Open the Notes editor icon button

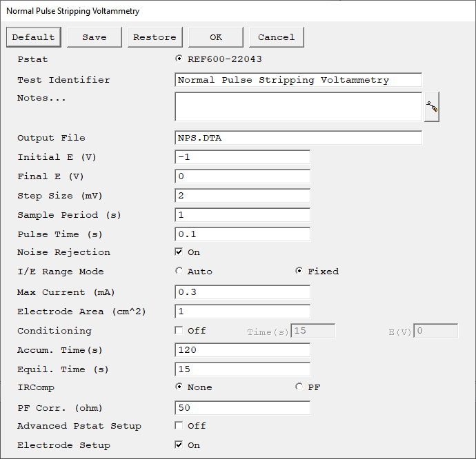click(x=431, y=107)
